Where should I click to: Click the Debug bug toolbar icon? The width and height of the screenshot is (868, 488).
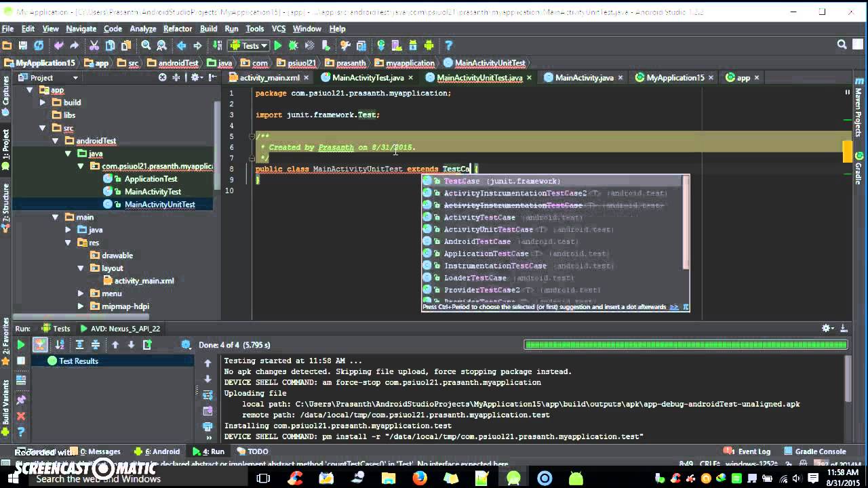pos(294,45)
